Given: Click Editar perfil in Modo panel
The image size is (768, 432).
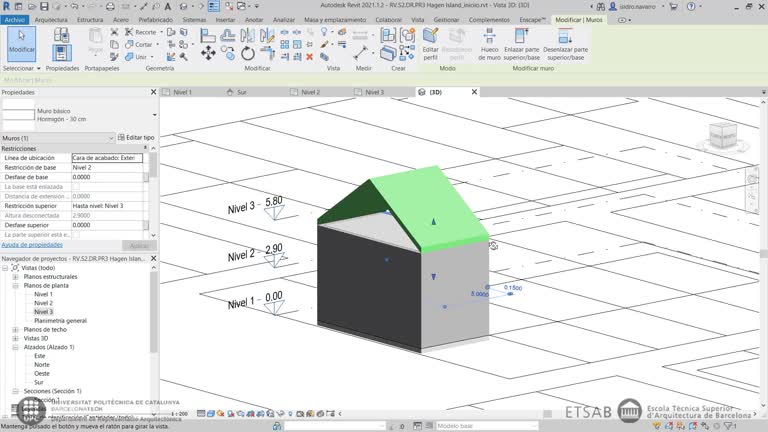Looking at the screenshot, I should [x=430, y=45].
